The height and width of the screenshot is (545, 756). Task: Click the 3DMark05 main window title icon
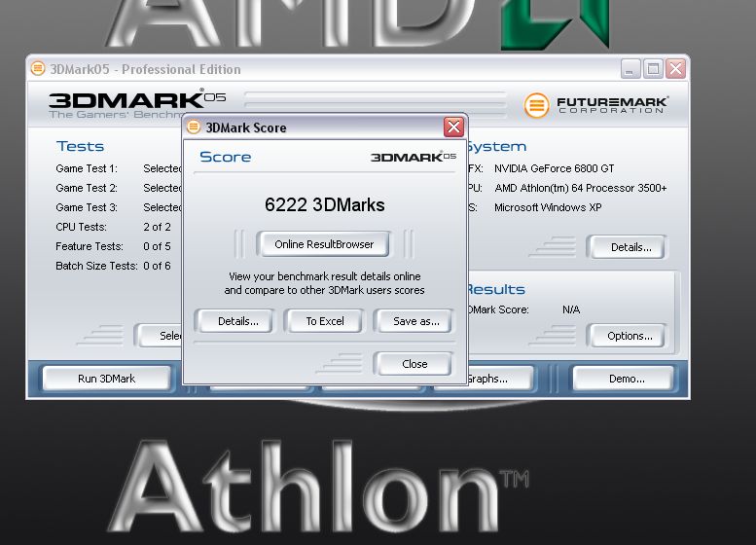pos(38,68)
